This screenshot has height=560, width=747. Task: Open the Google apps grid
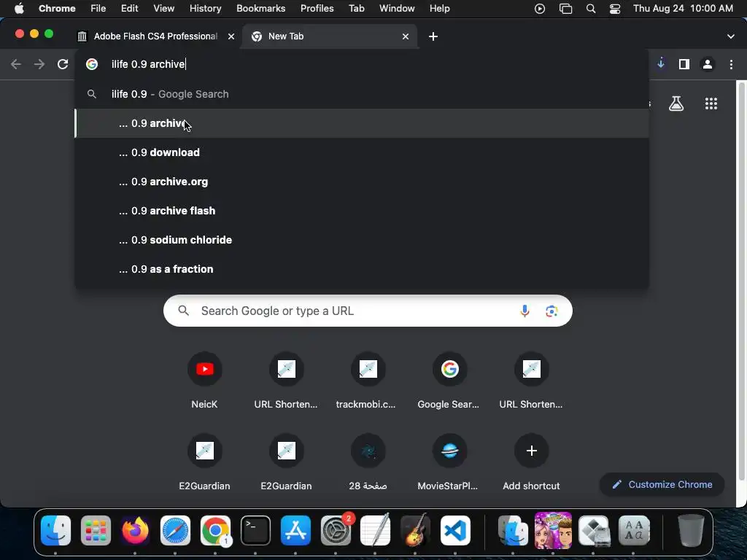click(x=711, y=104)
